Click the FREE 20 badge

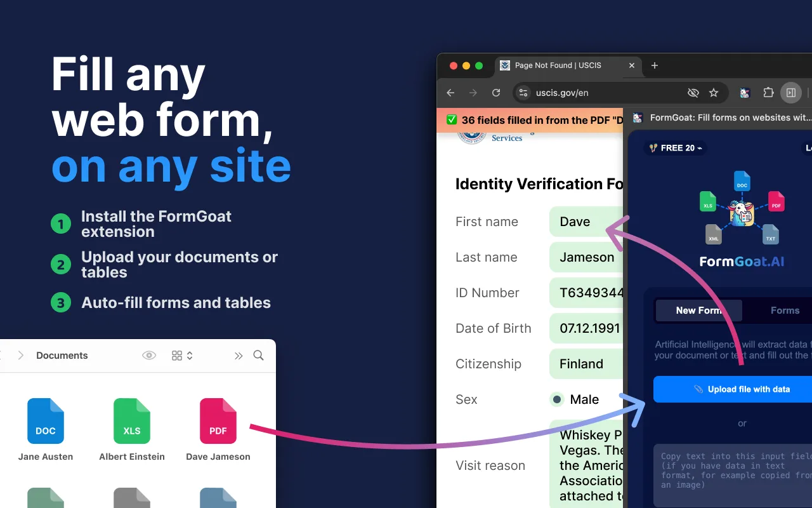[675, 148]
